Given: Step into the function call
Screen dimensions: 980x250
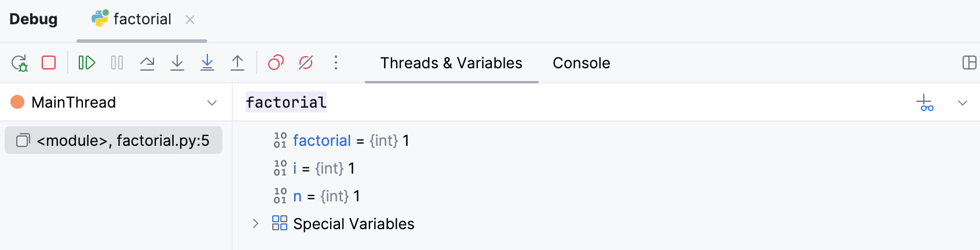Looking at the screenshot, I should pyautogui.click(x=177, y=62).
